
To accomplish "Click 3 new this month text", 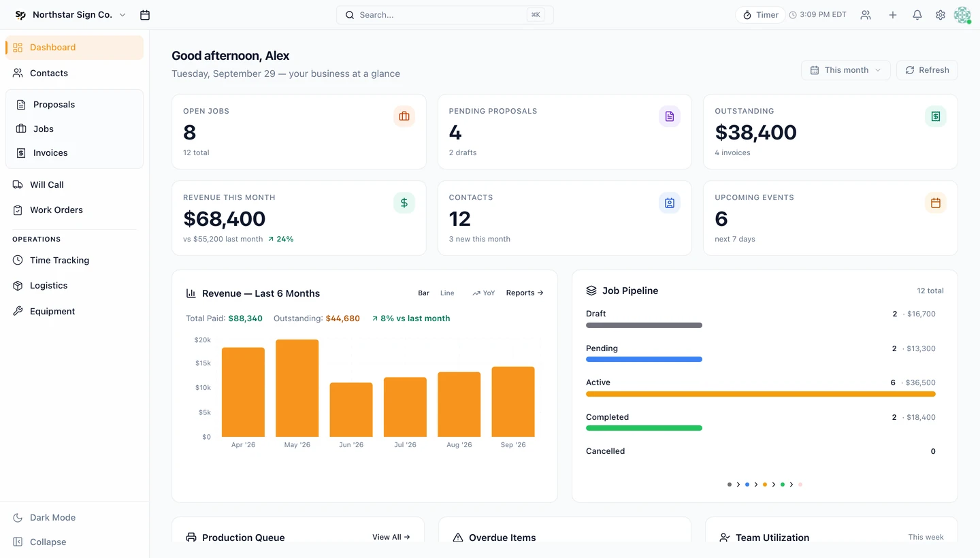I will 479,240.
